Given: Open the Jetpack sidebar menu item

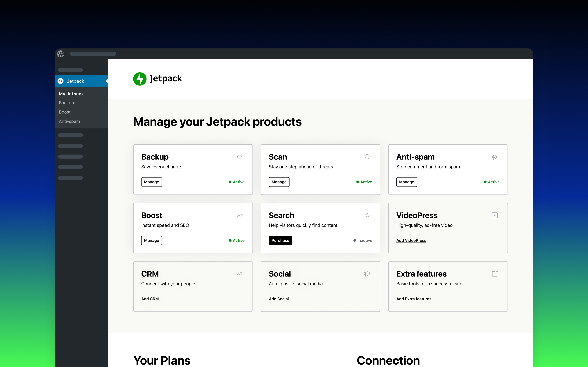Looking at the screenshot, I should 75,81.
